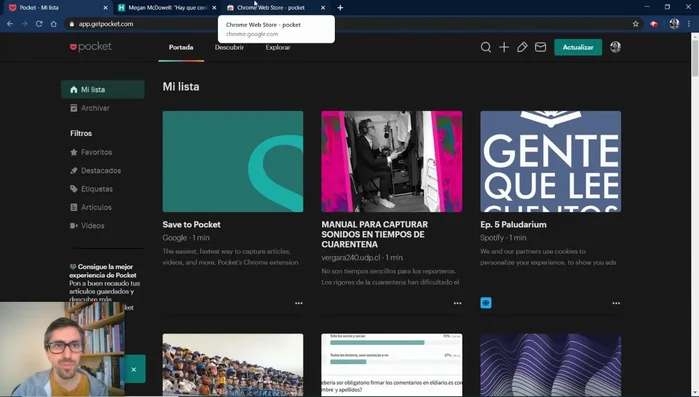The height and width of the screenshot is (397, 699).
Task: Click the Actualizar upgrade button
Action: (578, 47)
